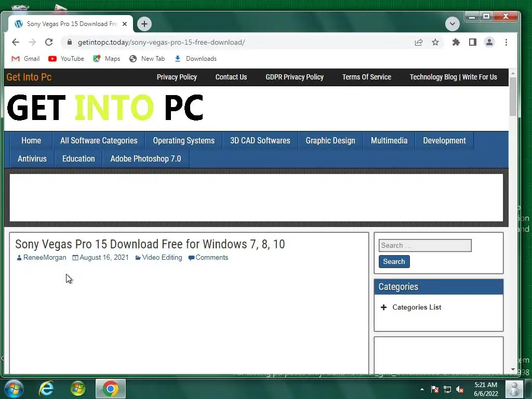
Task: Open Chrome three-dot menu
Action: (506, 42)
